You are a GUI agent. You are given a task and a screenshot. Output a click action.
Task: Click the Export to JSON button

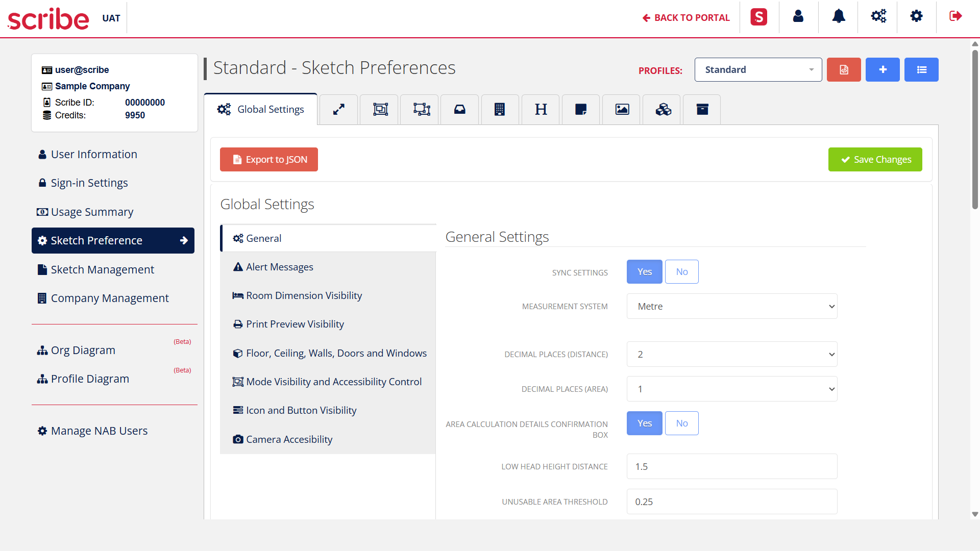point(269,160)
